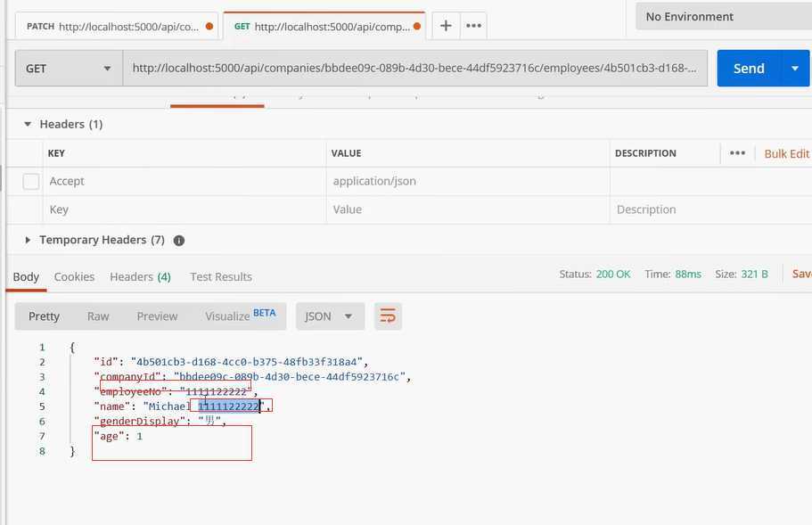Select the GET localhost companies request tab
The image size is (812, 525).
pos(324,27)
